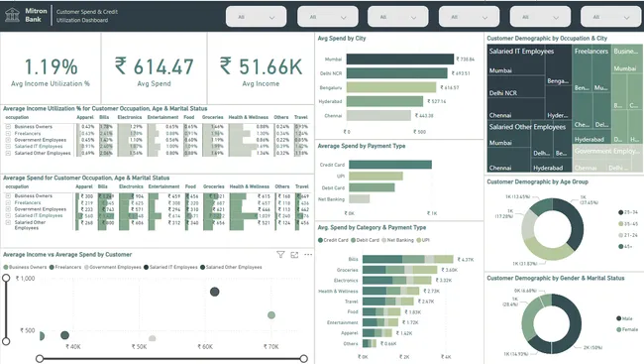Click Bengaluru bar in Avg Spend by City
644x364 pixels.
[x=391, y=87]
